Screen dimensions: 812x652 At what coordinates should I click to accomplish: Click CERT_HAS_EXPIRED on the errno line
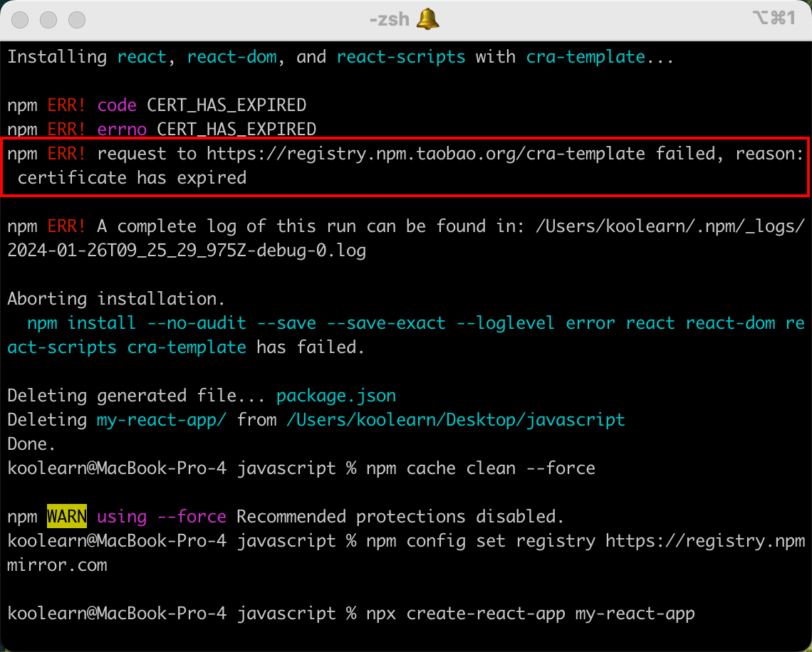click(236, 130)
